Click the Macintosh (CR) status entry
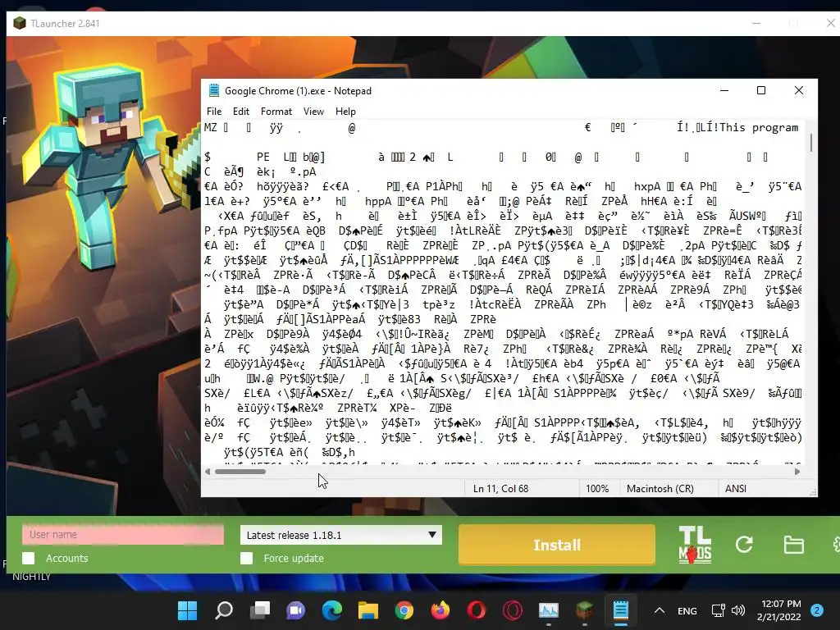Screen dimensions: 840x630 [x=660, y=489]
